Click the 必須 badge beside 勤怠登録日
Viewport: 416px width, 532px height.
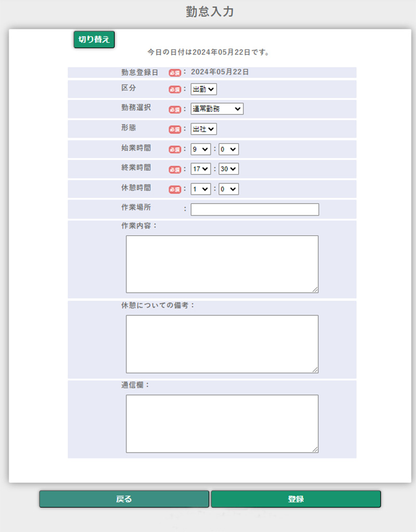pos(175,73)
